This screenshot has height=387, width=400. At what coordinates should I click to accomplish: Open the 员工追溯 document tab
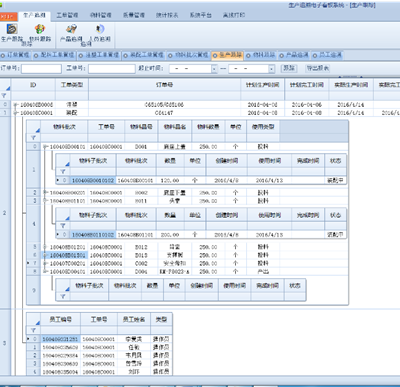point(327,55)
